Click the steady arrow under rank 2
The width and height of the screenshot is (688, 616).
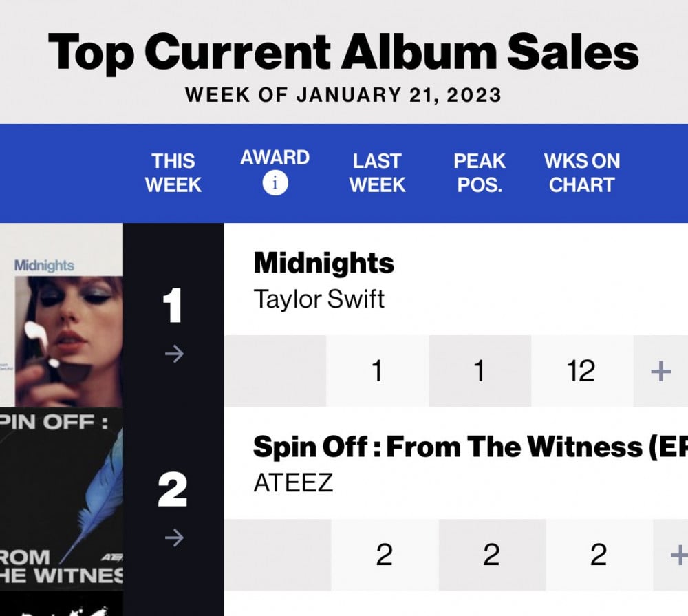(x=174, y=538)
